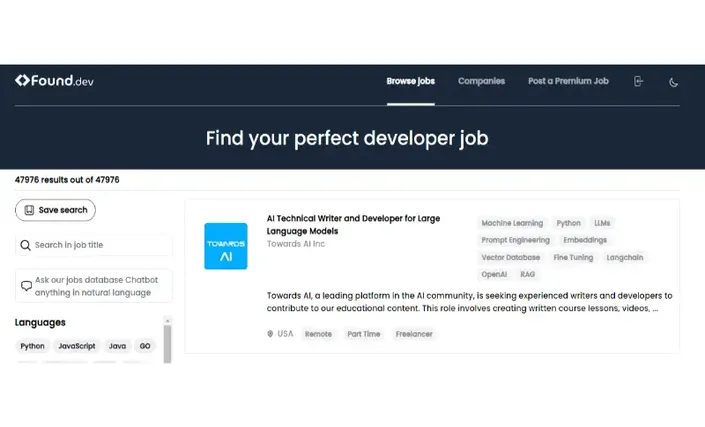Viewport: 705px width, 427px height.
Task: Toggle the Python language filter
Action: pos(32,346)
